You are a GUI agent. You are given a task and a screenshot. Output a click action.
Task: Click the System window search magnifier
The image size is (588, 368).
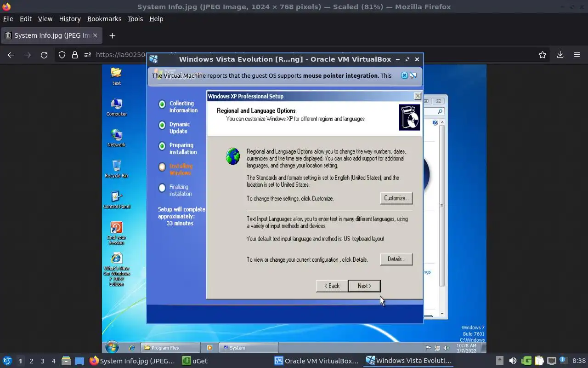(440, 111)
